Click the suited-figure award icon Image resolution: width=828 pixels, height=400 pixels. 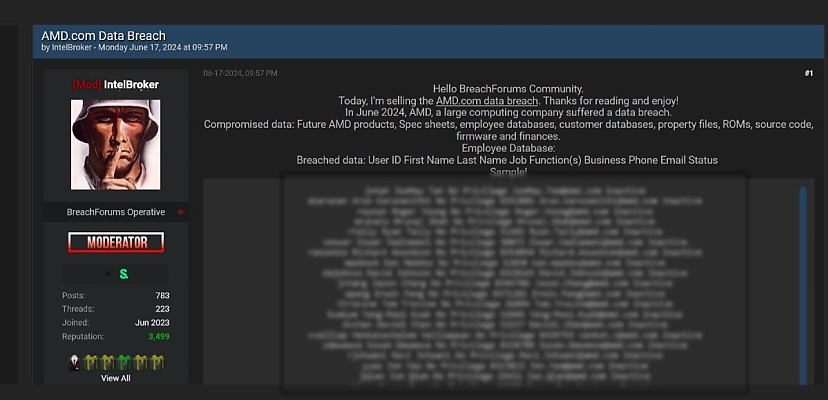(x=75, y=362)
